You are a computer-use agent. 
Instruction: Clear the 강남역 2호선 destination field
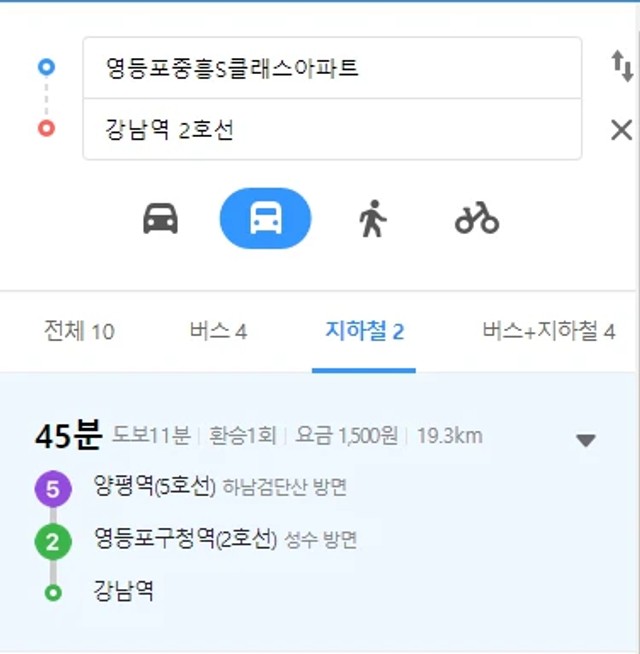click(x=622, y=131)
